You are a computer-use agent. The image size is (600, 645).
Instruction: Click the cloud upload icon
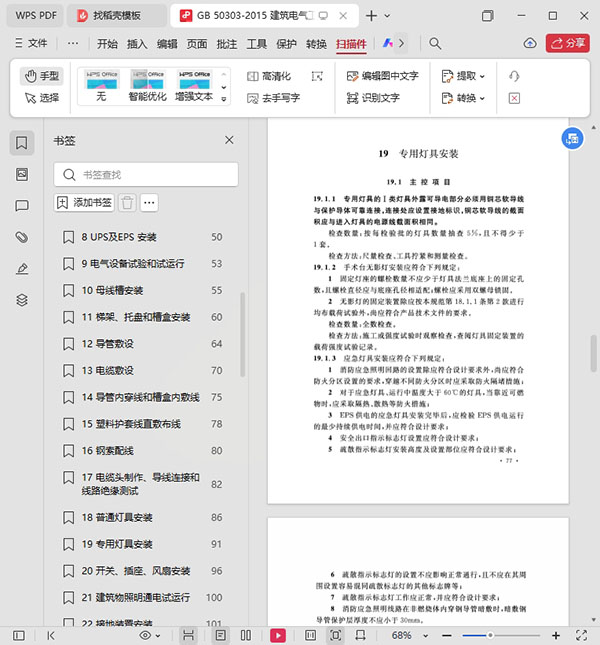(x=530, y=43)
